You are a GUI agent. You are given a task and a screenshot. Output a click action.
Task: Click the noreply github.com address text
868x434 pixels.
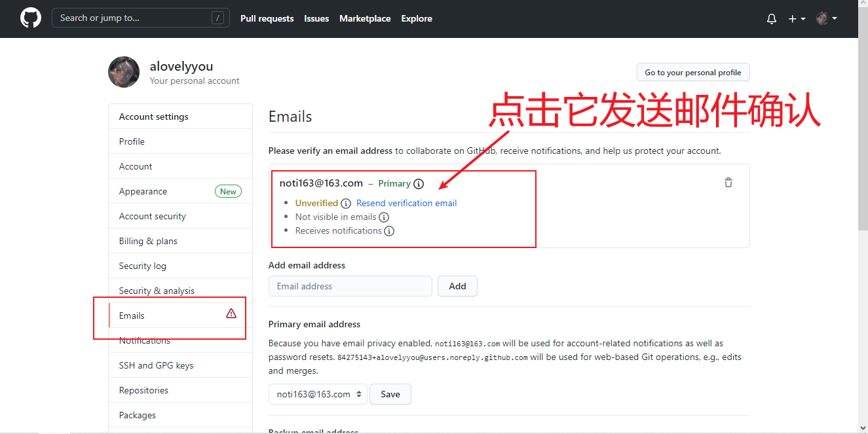(432, 357)
